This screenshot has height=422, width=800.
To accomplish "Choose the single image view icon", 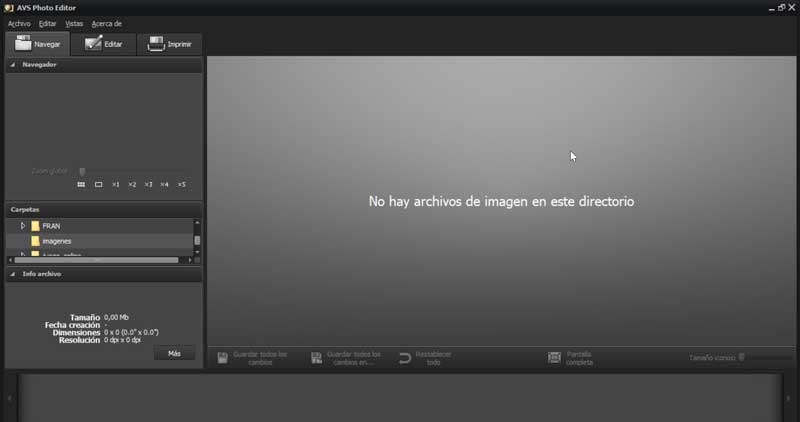I will [98, 185].
